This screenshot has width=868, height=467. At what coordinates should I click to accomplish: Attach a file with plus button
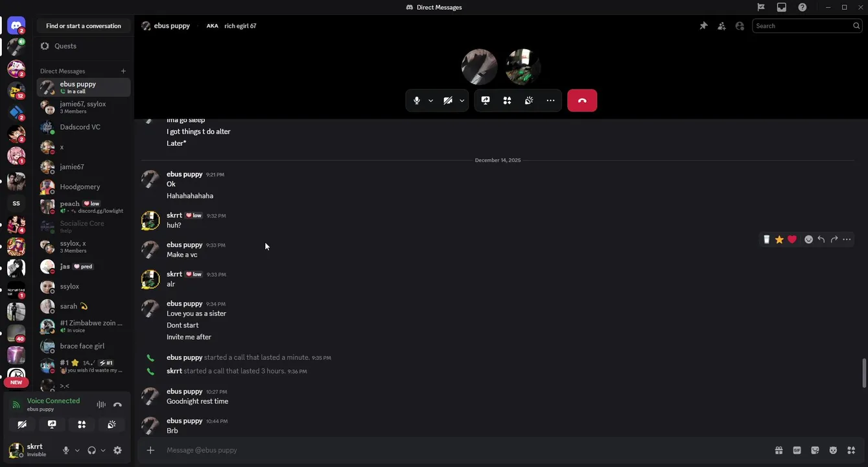150,450
